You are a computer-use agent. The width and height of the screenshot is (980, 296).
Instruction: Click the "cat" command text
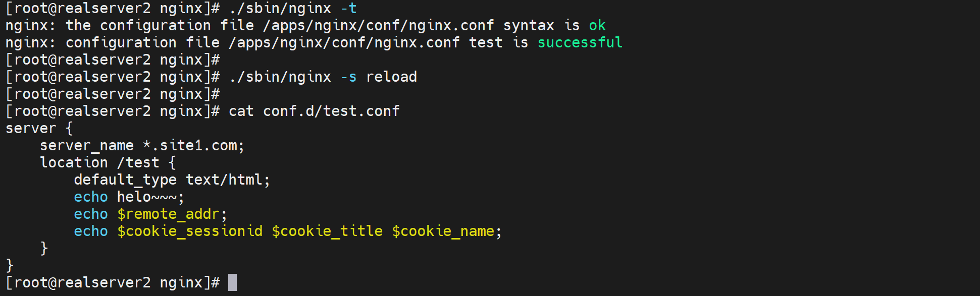(241, 111)
